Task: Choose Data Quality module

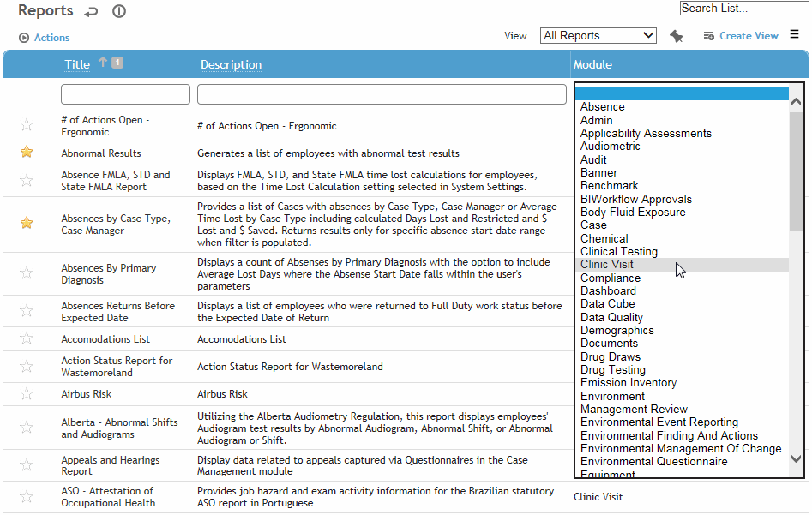Action: coord(682,317)
